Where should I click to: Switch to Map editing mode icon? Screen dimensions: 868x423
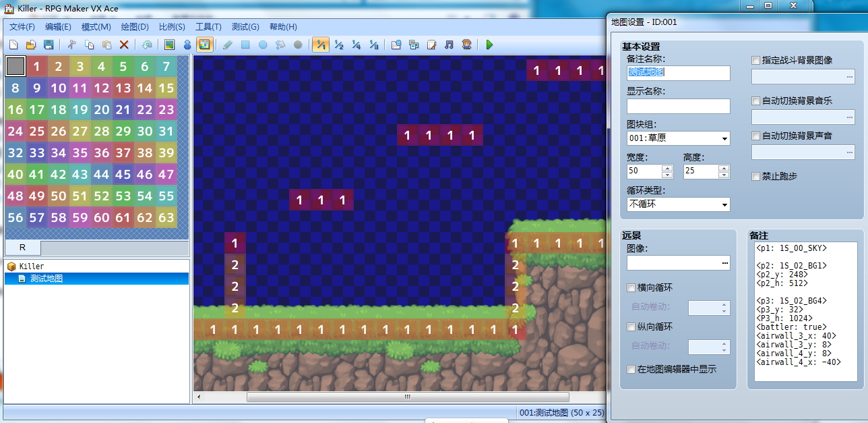(169, 45)
